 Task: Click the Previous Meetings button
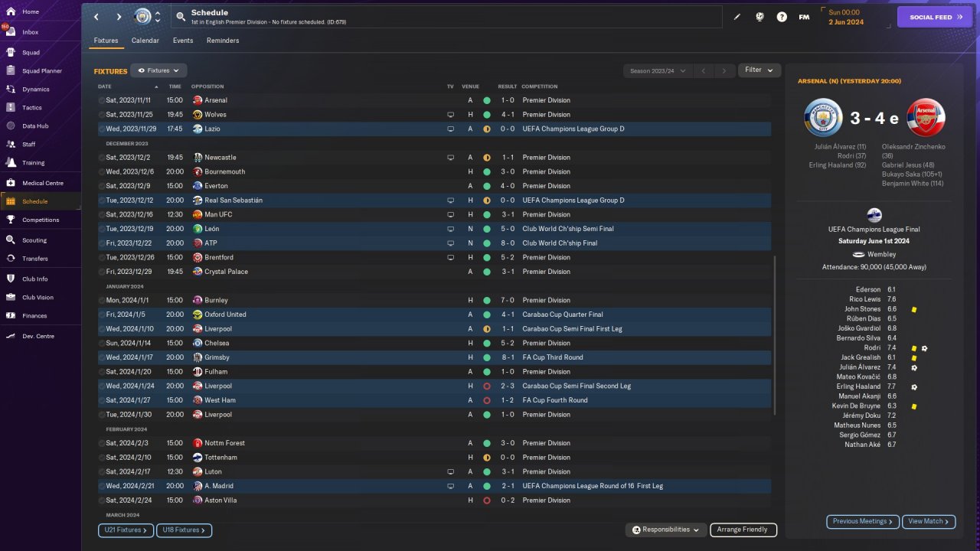click(863, 521)
